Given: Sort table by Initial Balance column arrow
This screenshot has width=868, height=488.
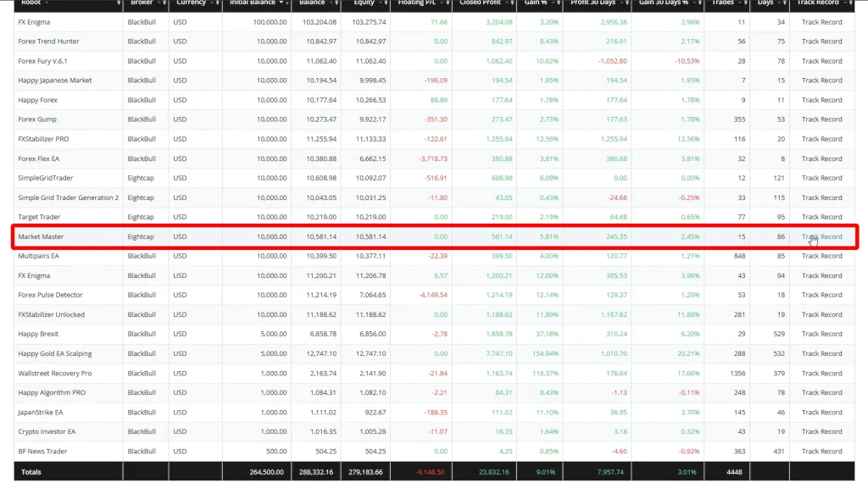Looking at the screenshot, I should [281, 3].
